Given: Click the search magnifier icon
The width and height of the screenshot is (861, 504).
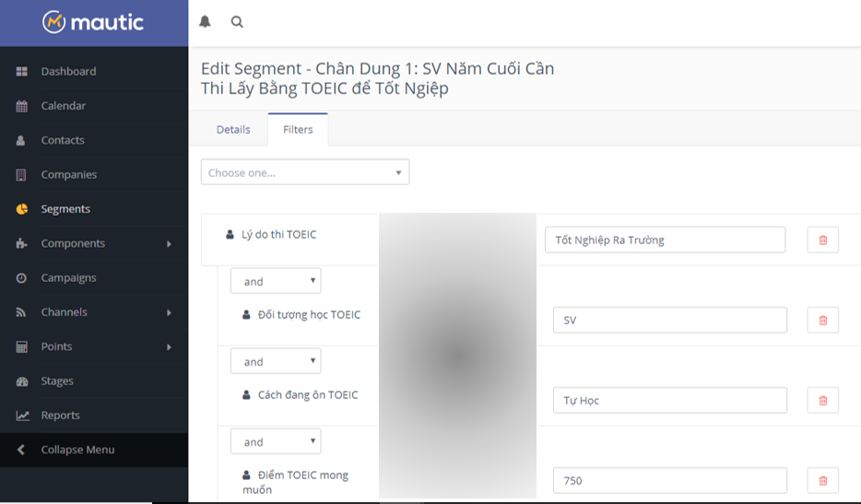Looking at the screenshot, I should point(237,22).
